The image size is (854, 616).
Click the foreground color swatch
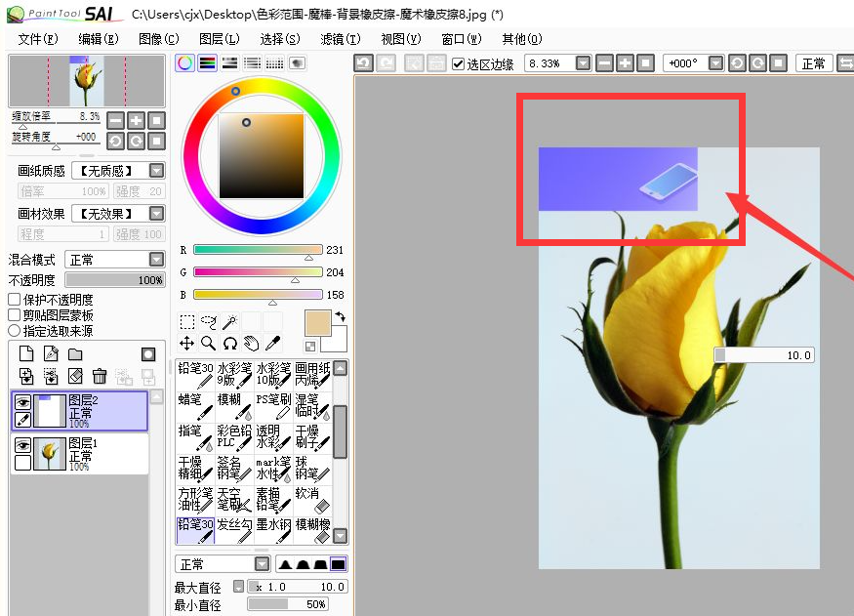pos(318,323)
